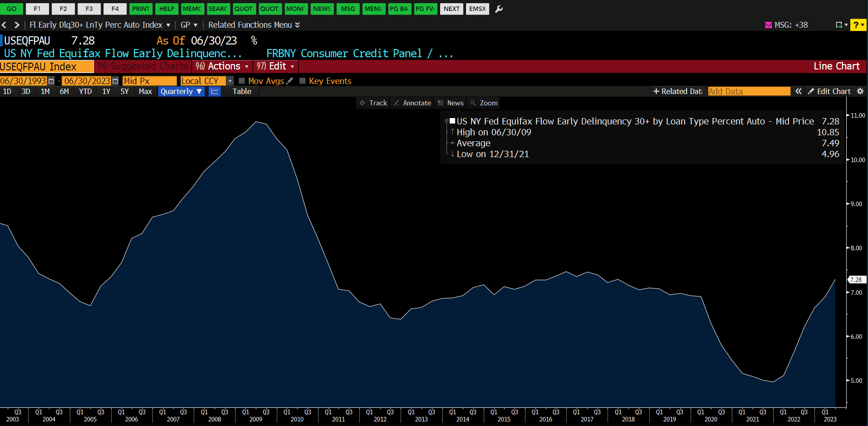Click the green GO key
Image resolution: width=868 pixels, height=426 pixels.
click(x=11, y=9)
